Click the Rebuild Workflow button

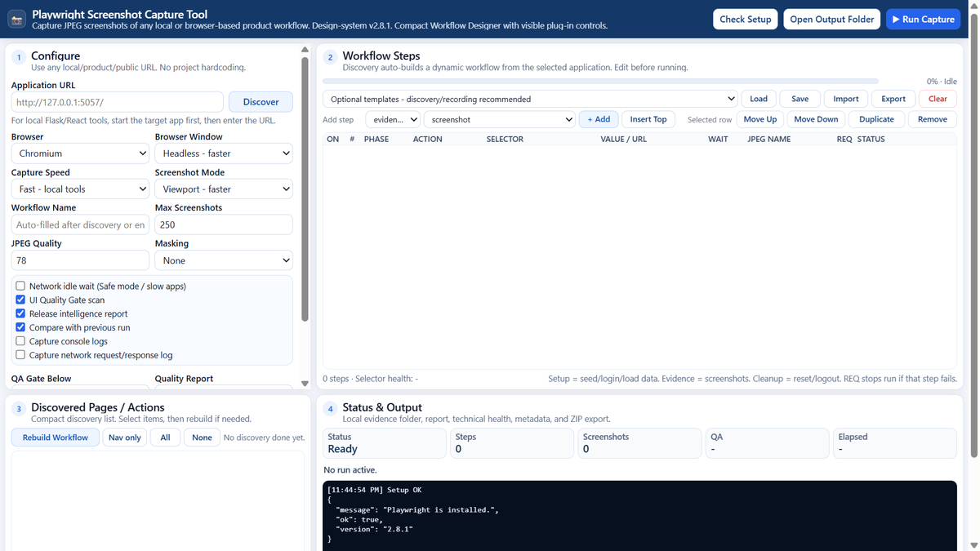[56, 438]
